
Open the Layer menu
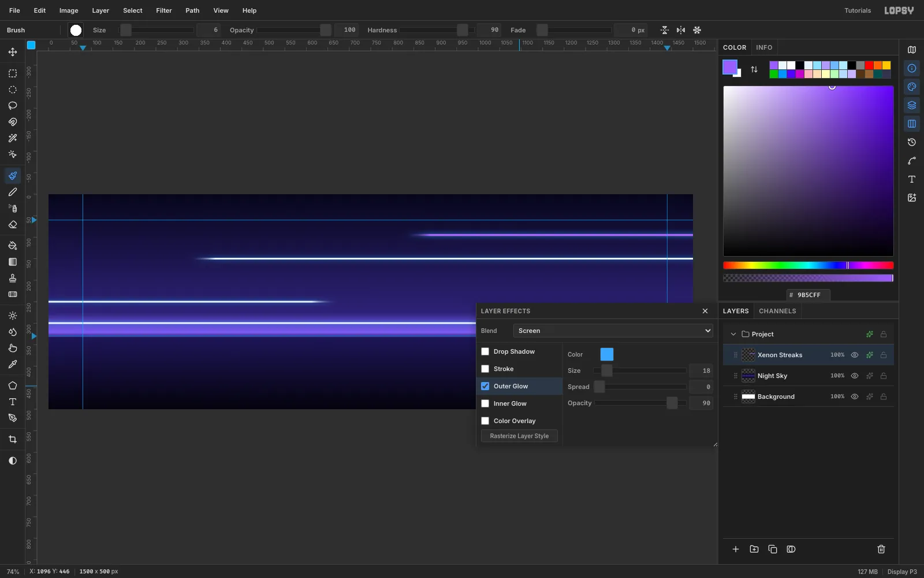(x=100, y=10)
